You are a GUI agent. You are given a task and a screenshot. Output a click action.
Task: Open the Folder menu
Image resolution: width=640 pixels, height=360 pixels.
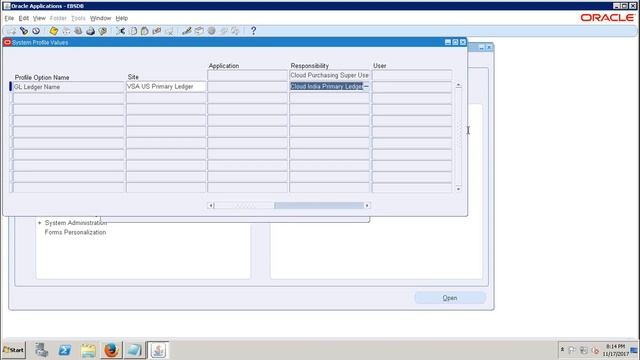58,18
